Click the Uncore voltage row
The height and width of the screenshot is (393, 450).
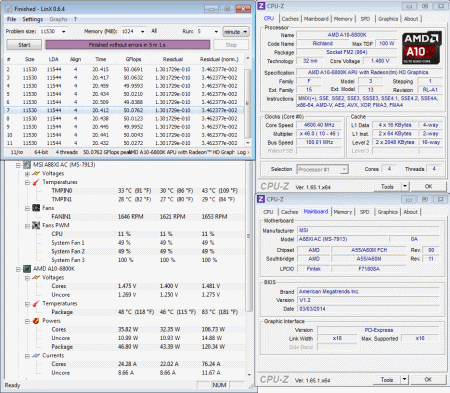tap(145, 295)
